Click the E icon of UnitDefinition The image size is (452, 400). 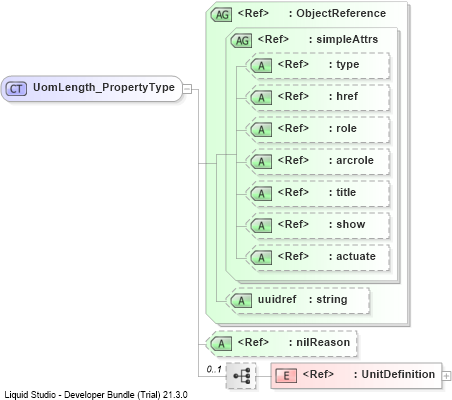click(286, 376)
